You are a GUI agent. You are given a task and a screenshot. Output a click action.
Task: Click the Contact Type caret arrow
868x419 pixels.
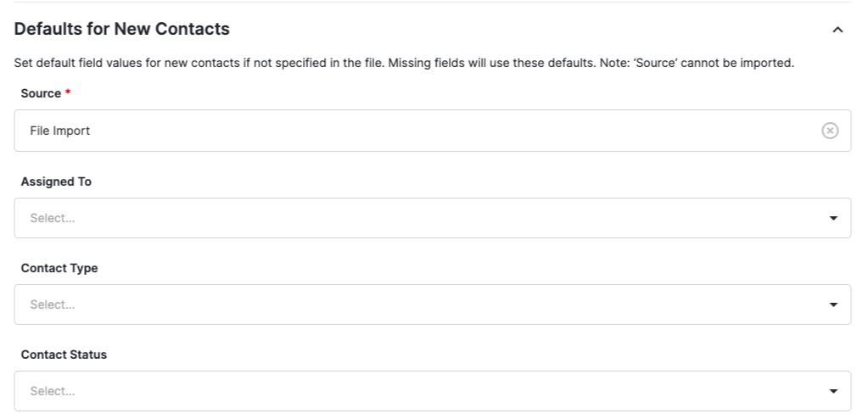[x=833, y=304]
